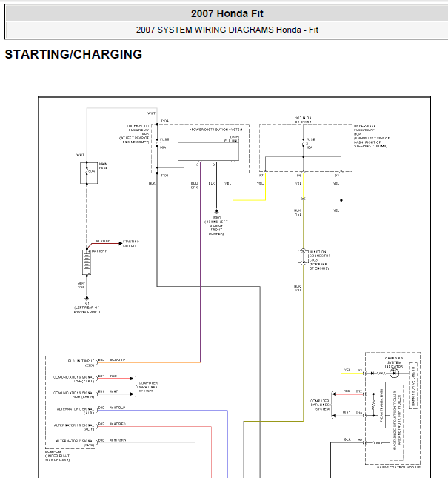
Task: Click the WARNING DRIVE CIRCUIT block
Action: point(413,385)
